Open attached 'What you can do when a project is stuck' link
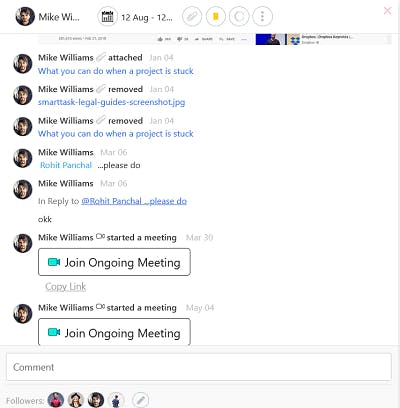Image resolution: width=400 pixels, height=408 pixels. point(116,71)
